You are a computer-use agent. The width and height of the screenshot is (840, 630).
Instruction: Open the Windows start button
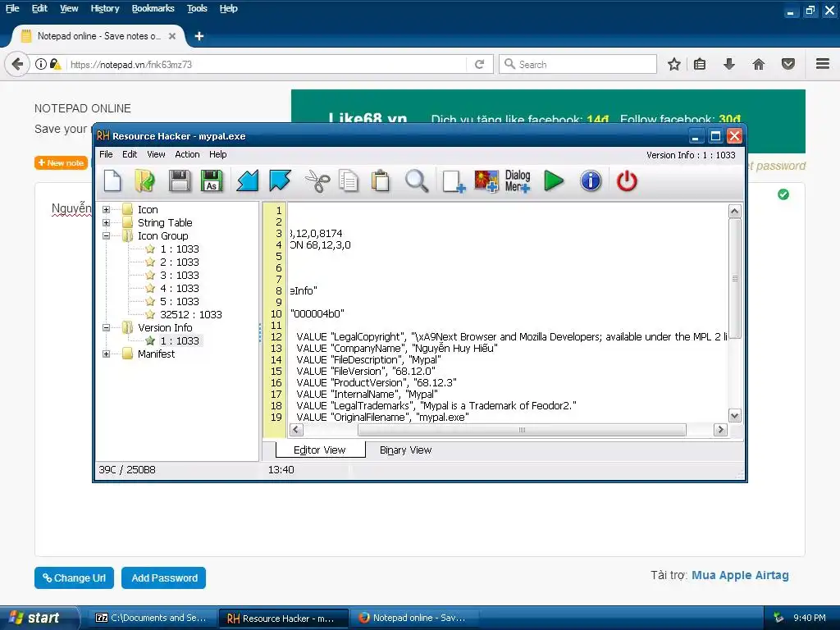39,618
